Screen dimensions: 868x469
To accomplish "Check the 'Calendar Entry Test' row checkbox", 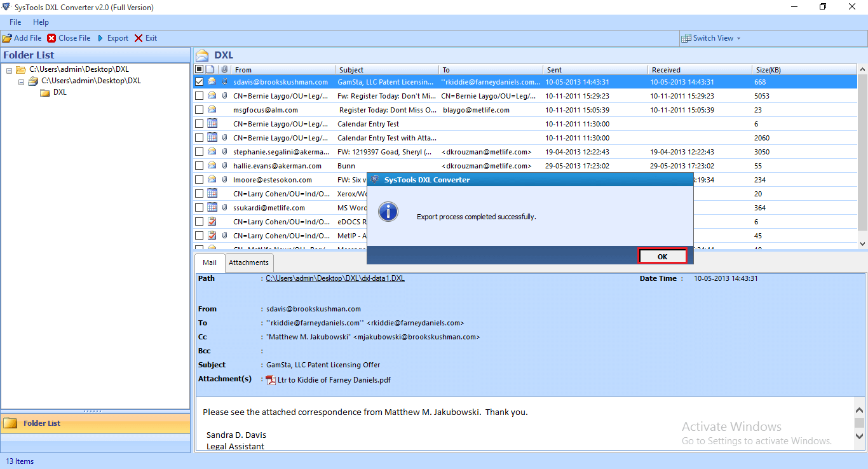I will [x=199, y=124].
